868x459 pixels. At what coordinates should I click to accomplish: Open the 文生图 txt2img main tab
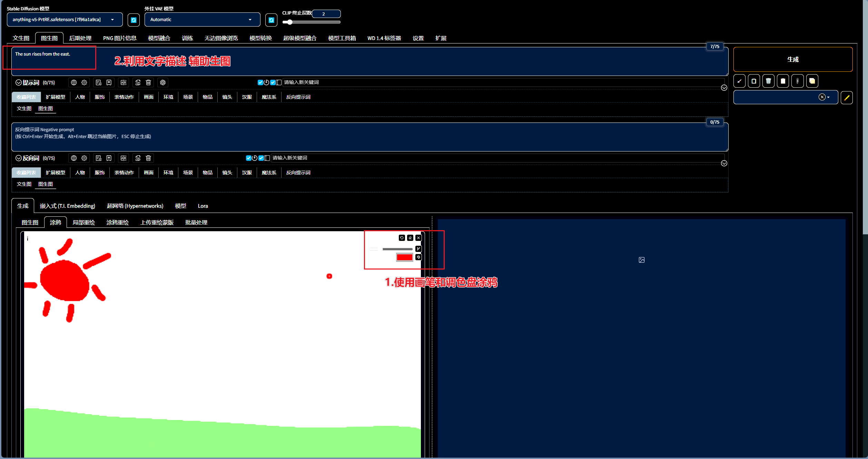pyautogui.click(x=21, y=38)
